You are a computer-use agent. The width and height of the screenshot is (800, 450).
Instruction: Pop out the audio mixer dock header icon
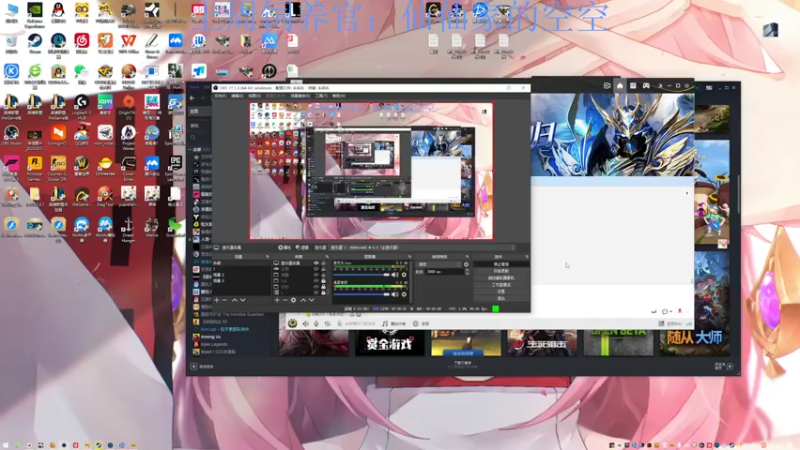409,257
